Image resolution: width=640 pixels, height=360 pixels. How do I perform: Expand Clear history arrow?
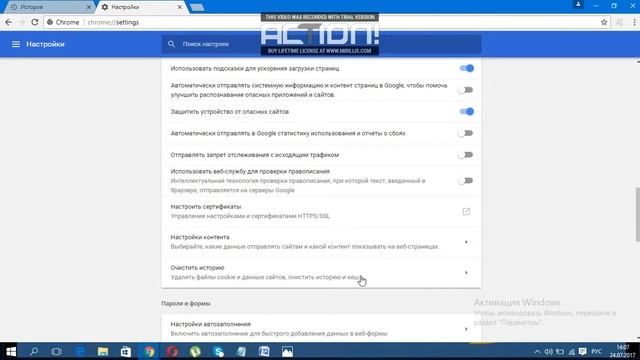[x=466, y=273]
